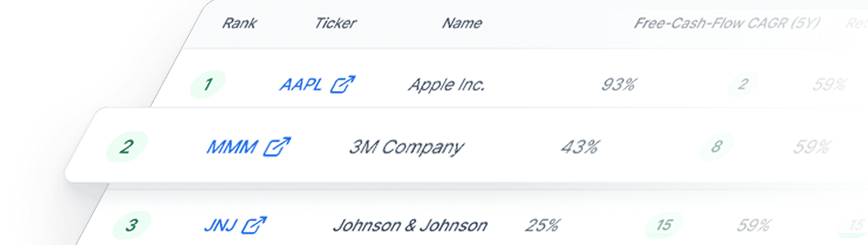Click the green rank 3 badge
The width and height of the screenshot is (868, 245).
[x=131, y=225]
